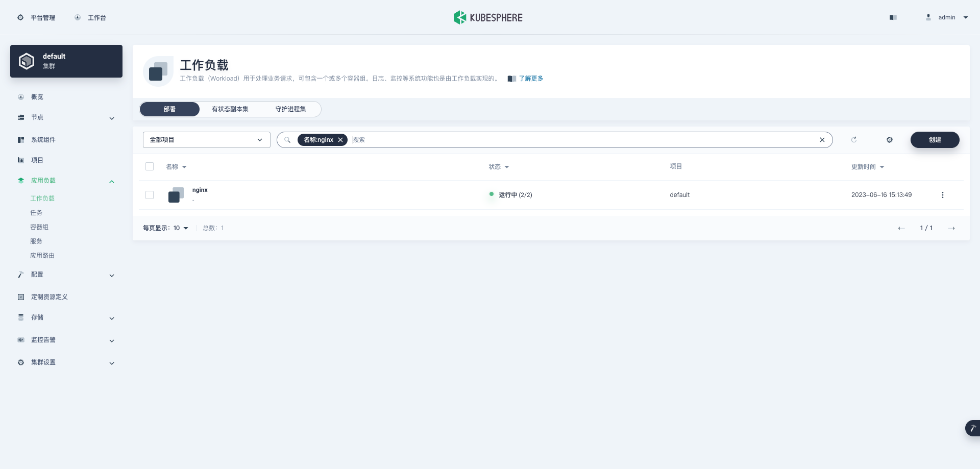Check the select-all checkbox in header
Screen dimensions: 980x469
[x=150, y=166]
